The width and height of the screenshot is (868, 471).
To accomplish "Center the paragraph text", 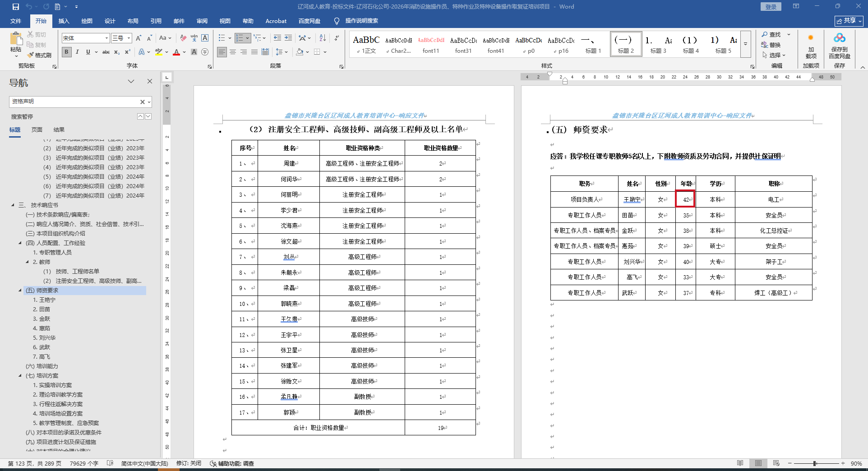I will (233, 52).
